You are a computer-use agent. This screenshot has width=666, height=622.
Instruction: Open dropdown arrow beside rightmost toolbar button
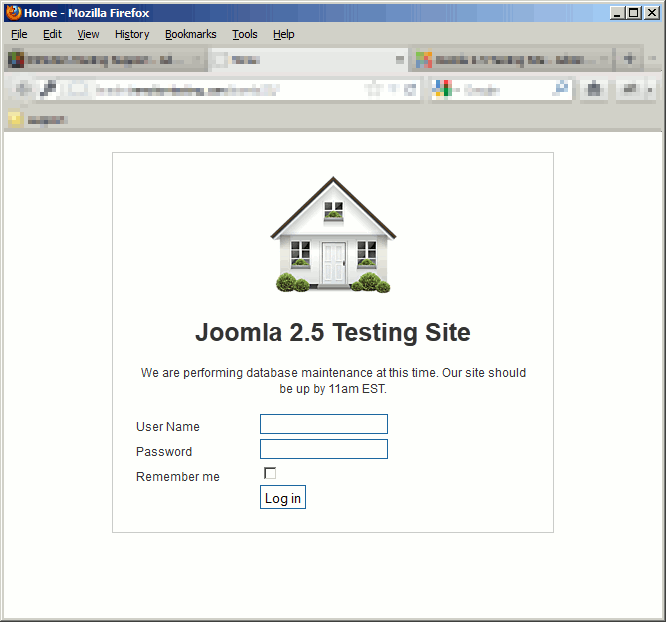[x=650, y=90]
